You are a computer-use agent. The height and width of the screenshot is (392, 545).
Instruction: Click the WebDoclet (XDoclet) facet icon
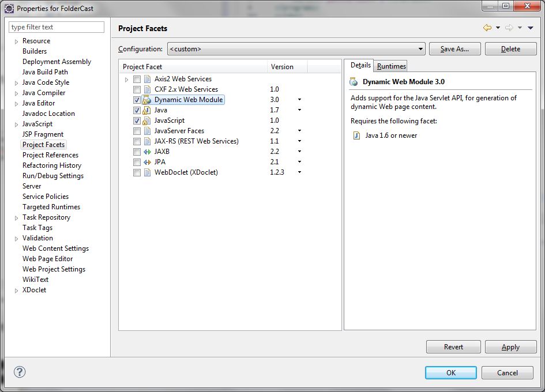click(x=148, y=172)
